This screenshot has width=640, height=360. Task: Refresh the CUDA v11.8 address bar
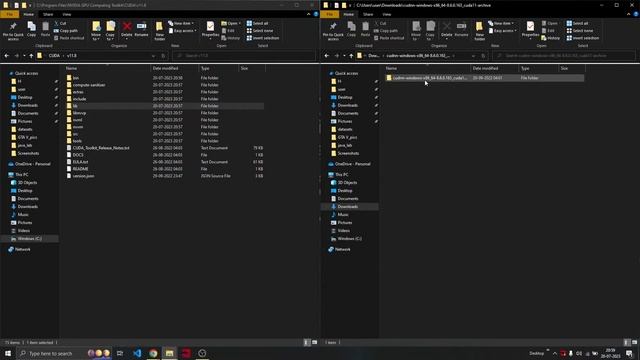pyautogui.click(x=163, y=56)
